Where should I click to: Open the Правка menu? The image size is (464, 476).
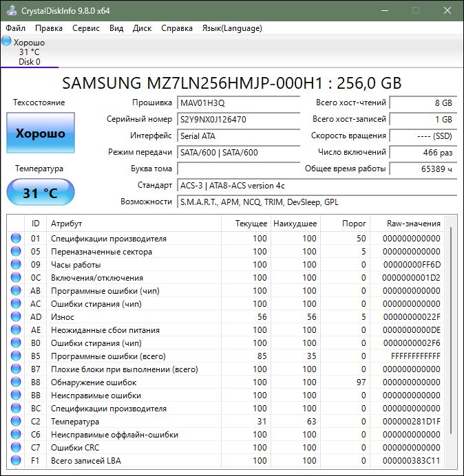[x=49, y=28]
